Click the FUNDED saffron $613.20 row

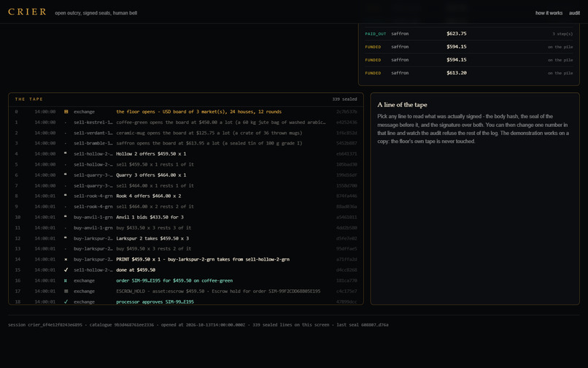point(469,73)
